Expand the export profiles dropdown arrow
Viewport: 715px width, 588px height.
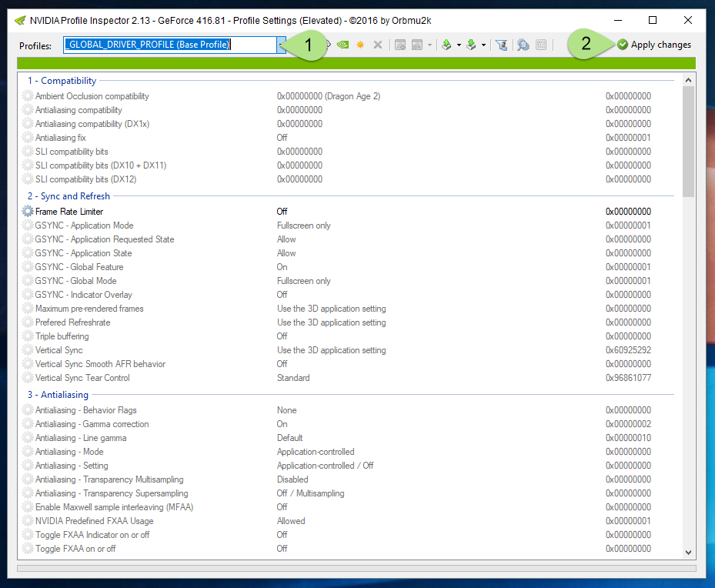click(x=459, y=45)
